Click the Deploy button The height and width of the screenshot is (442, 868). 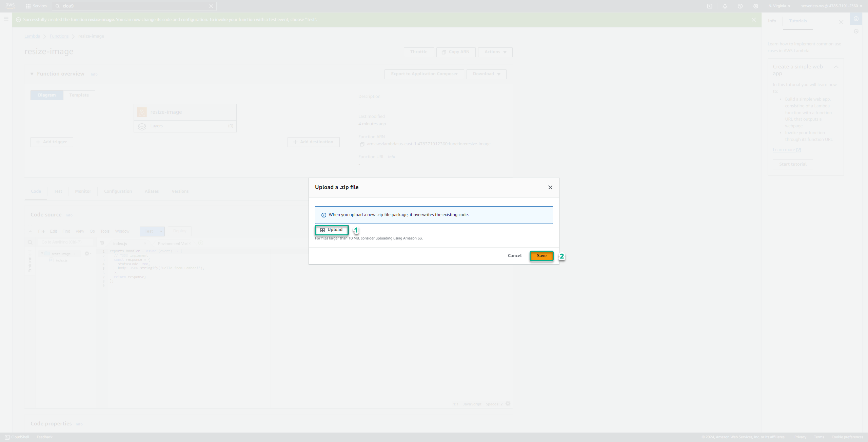[180, 231]
